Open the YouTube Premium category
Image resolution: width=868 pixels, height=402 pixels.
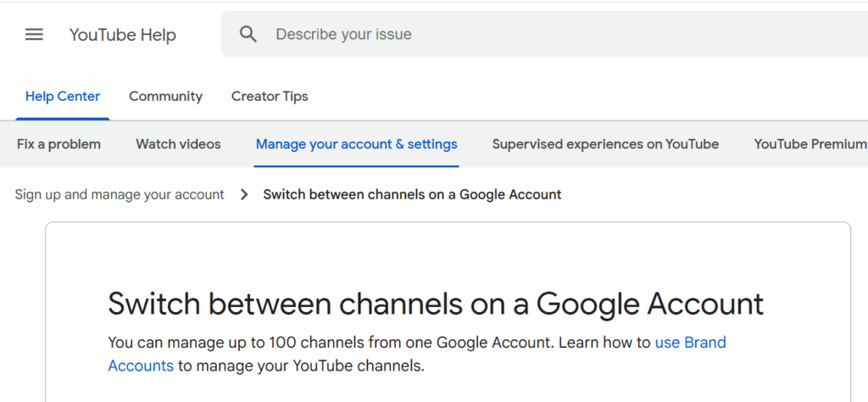pos(810,144)
